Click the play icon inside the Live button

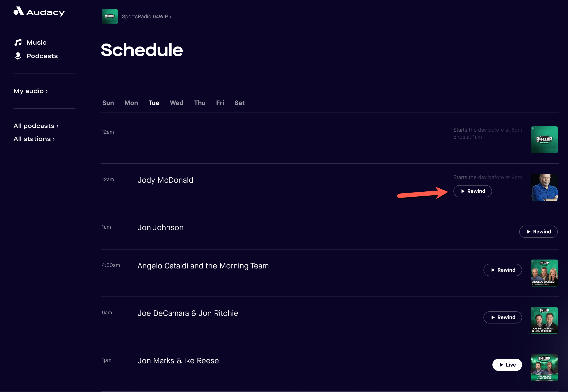click(502, 365)
